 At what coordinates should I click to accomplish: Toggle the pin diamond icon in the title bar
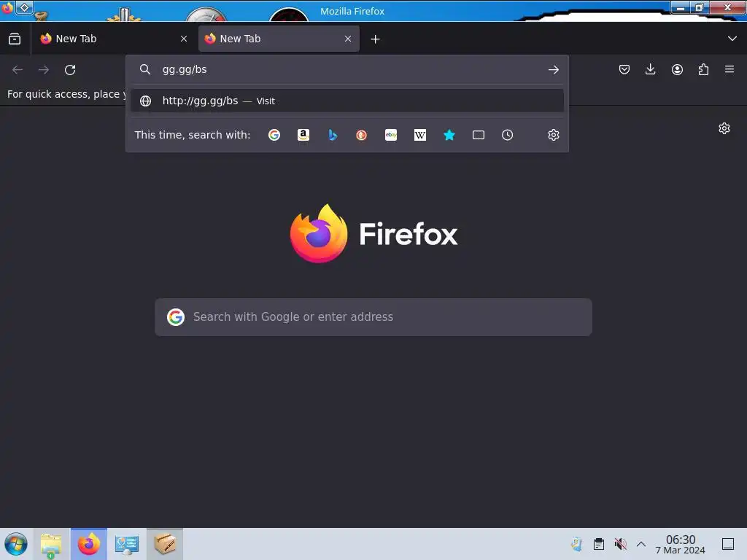(x=24, y=7)
